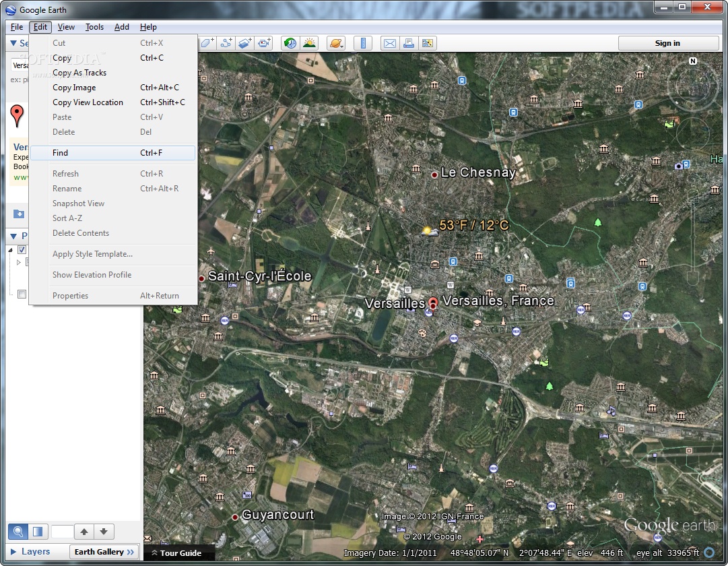Image resolution: width=728 pixels, height=566 pixels.
Task: Click the Guyancourt map label
Action: pos(277,514)
